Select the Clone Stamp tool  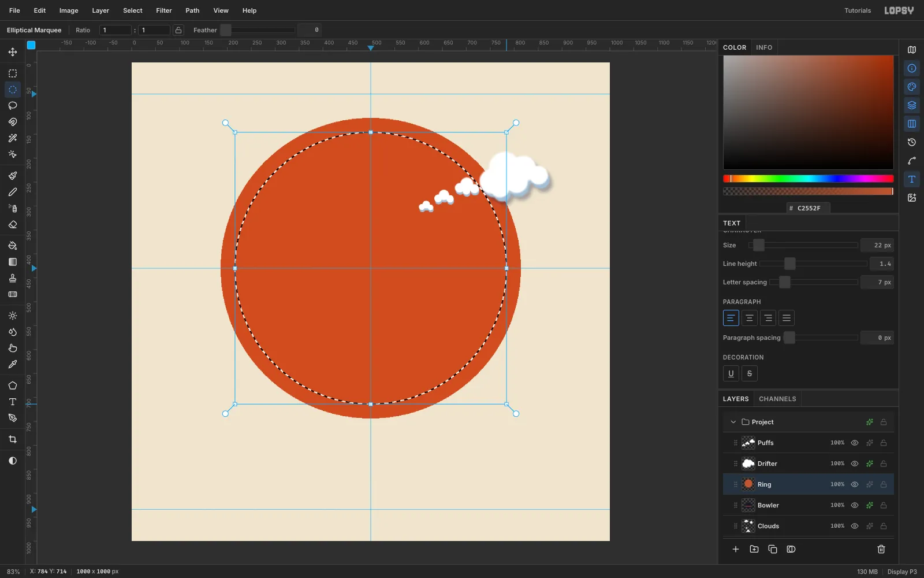(13, 278)
